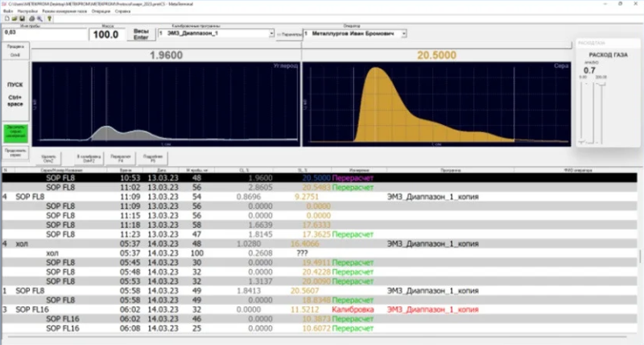Click the Весы Enter button
This screenshot has width=644, height=345.
point(141,34)
